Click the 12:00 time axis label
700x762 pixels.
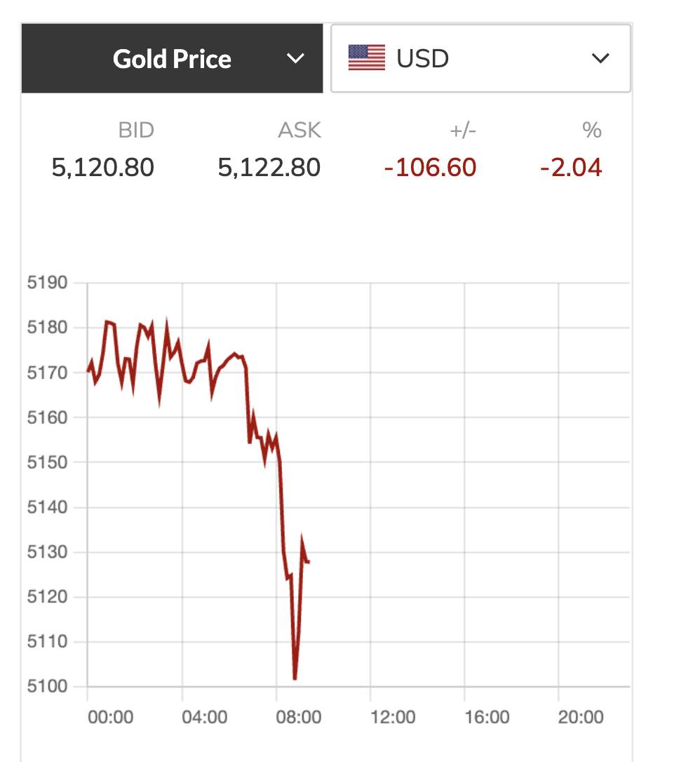(393, 717)
